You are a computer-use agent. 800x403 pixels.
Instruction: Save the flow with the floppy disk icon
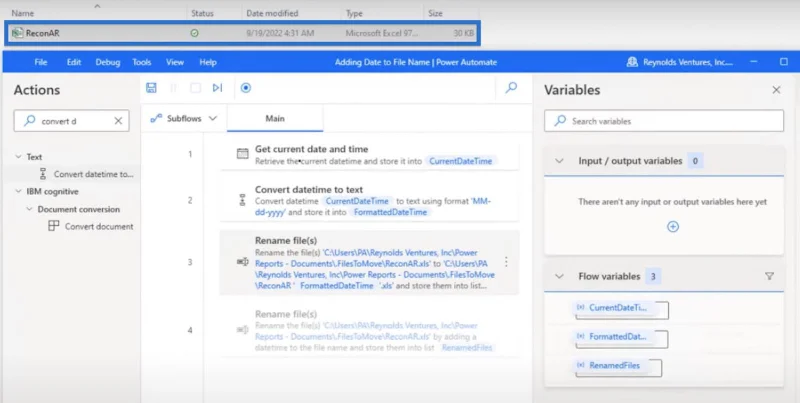point(151,88)
